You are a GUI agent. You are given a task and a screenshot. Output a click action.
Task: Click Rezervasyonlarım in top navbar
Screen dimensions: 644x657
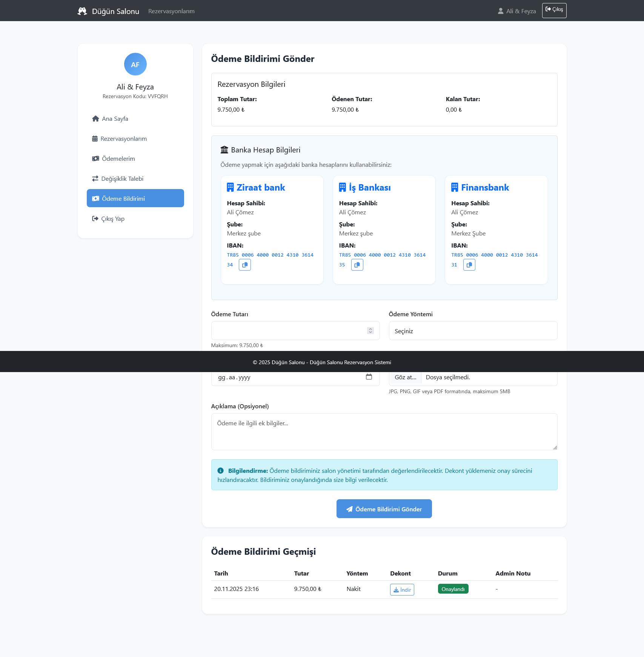171,11
